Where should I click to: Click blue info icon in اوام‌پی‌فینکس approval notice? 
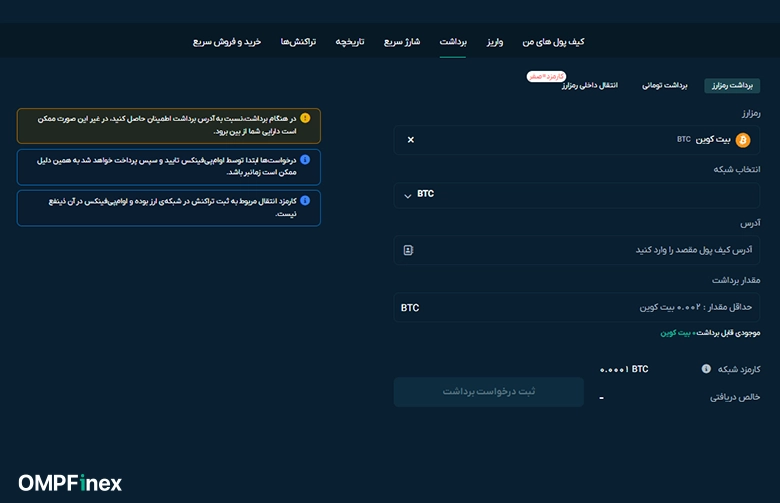pos(305,160)
